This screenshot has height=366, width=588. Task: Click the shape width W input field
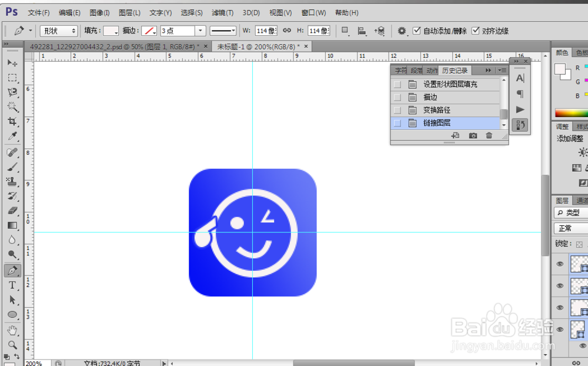(x=266, y=31)
